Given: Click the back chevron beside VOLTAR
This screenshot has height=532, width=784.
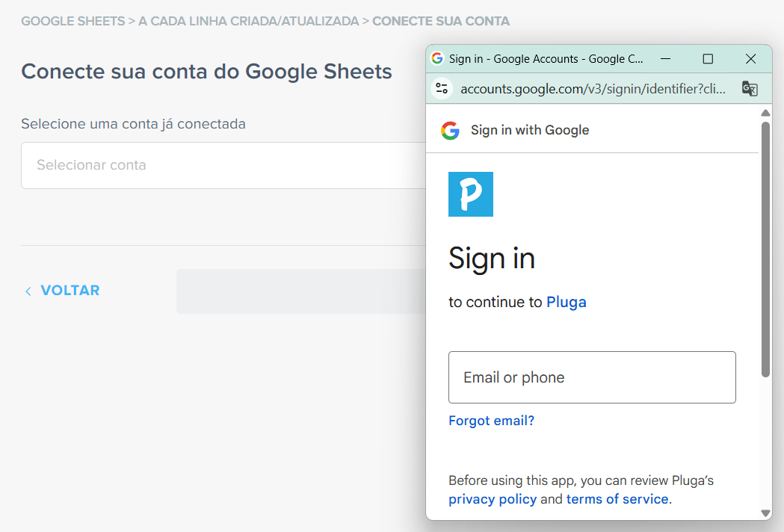Looking at the screenshot, I should 28,291.
